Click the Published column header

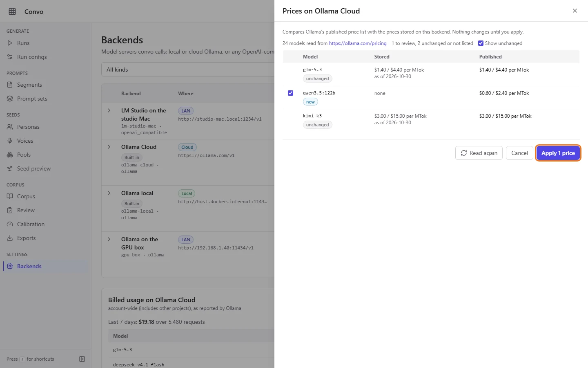(x=490, y=57)
